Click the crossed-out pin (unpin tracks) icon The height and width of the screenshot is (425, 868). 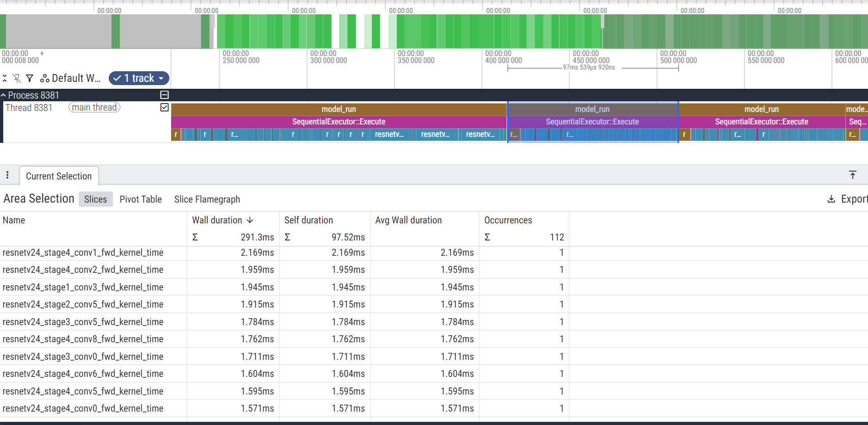tap(17, 78)
